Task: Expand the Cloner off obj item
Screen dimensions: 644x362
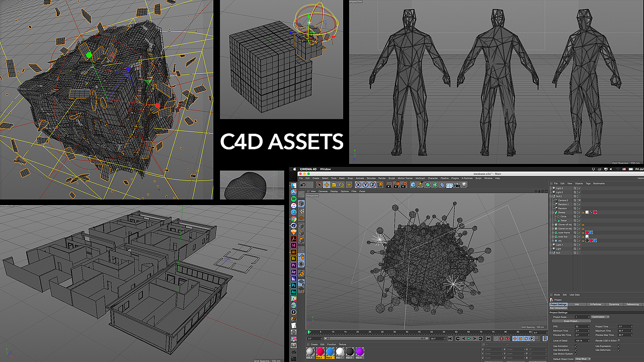Action: [552, 225]
